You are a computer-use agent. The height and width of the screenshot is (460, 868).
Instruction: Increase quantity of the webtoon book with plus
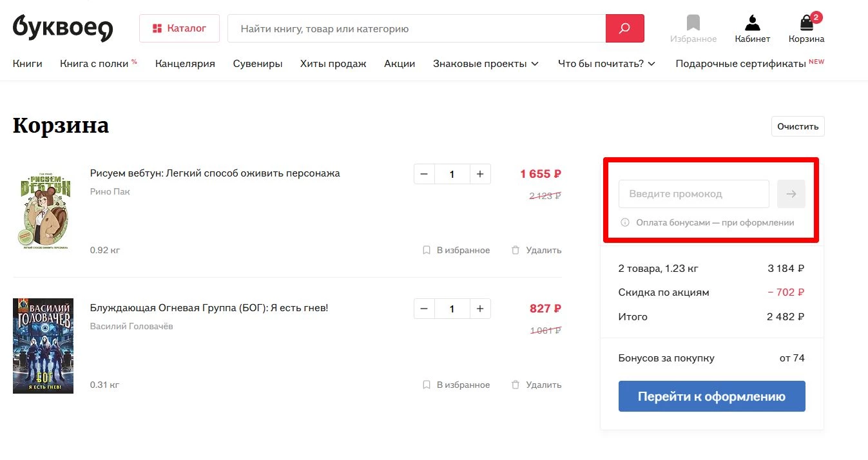tap(479, 173)
